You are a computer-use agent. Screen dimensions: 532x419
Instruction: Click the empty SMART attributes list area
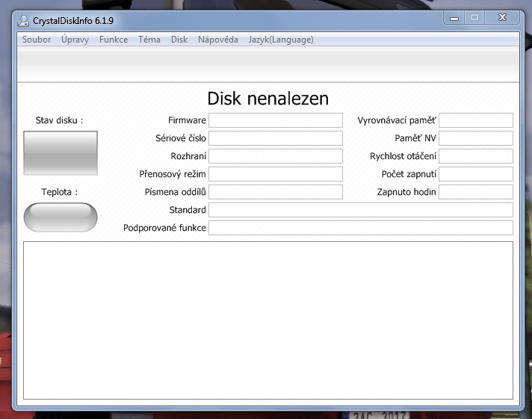coord(268,320)
